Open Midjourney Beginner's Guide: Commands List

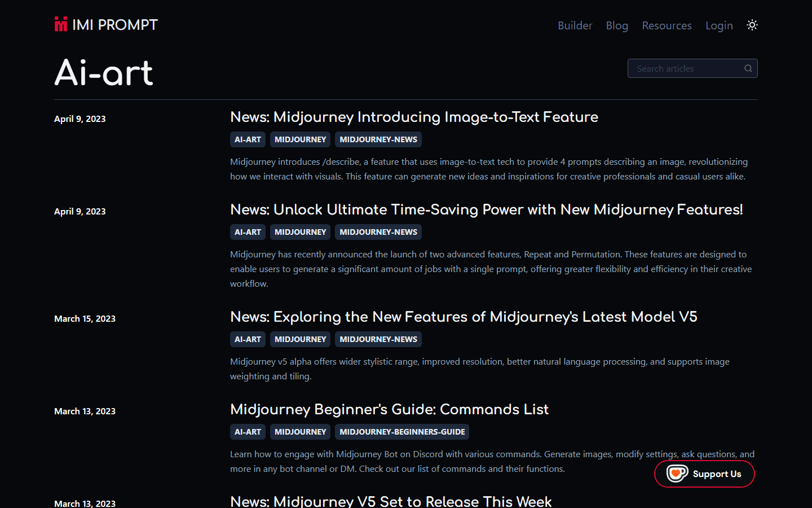tap(389, 409)
